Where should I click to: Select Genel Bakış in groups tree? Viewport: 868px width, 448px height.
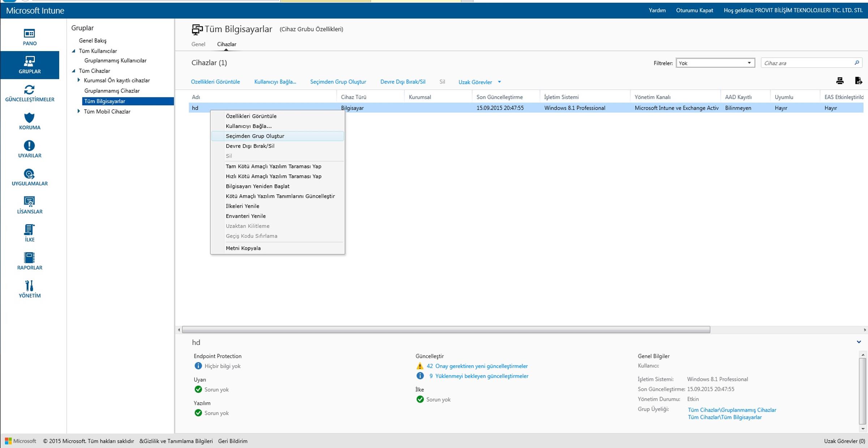coord(93,40)
